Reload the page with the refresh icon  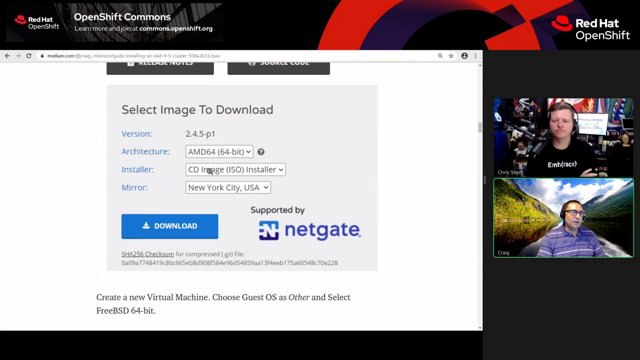point(29,56)
